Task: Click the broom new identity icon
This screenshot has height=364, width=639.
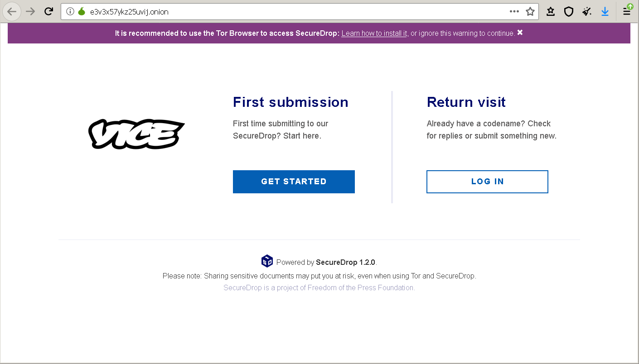Action: tap(587, 12)
